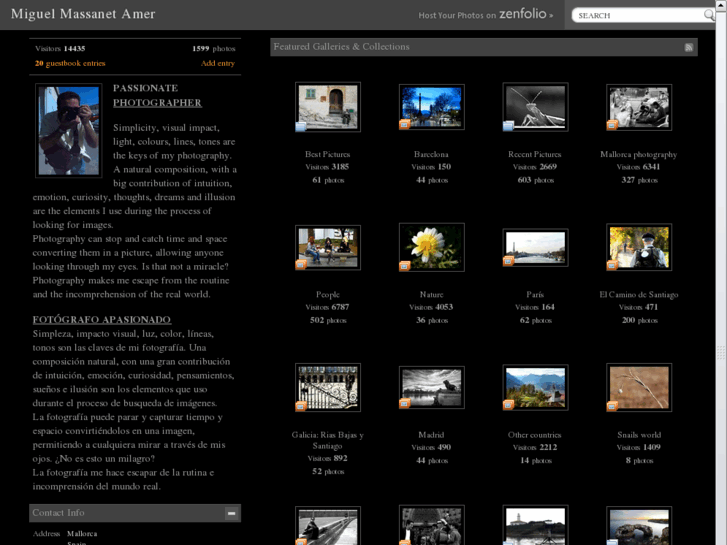
Task: Open the Recent Pictures gallery thumbnail
Action: pos(536,107)
